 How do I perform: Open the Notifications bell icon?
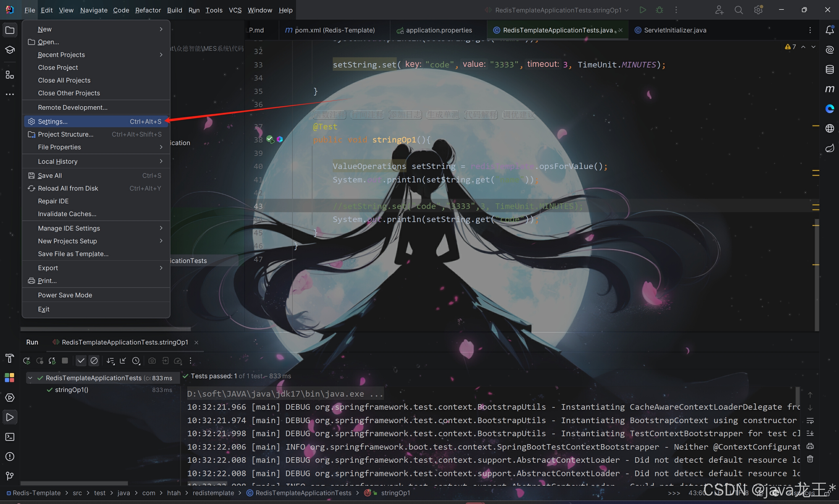[829, 30]
